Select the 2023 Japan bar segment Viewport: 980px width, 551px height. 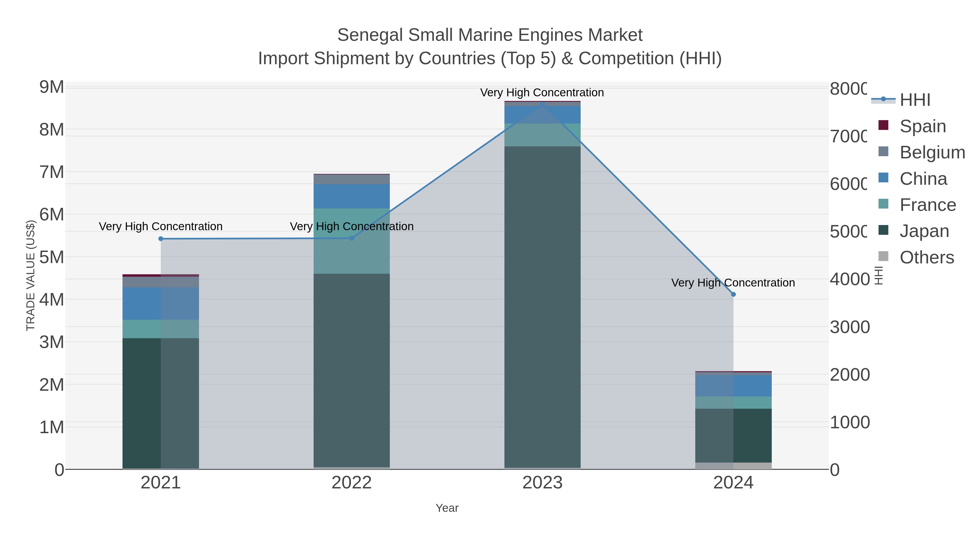click(x=543, y=307)
